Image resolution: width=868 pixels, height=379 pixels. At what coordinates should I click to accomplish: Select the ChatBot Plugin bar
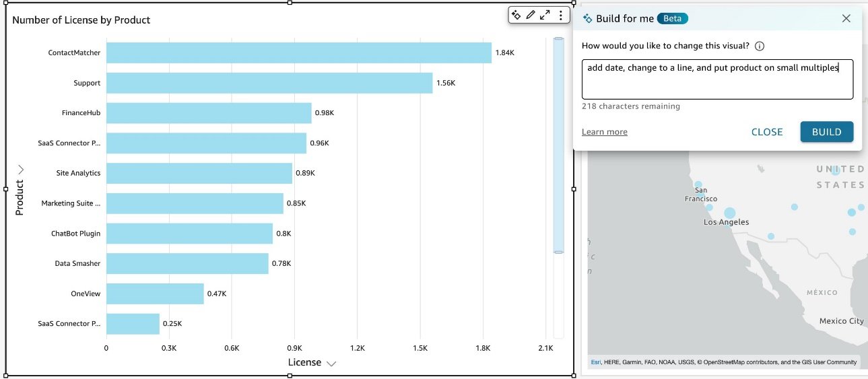coord(189,234)
